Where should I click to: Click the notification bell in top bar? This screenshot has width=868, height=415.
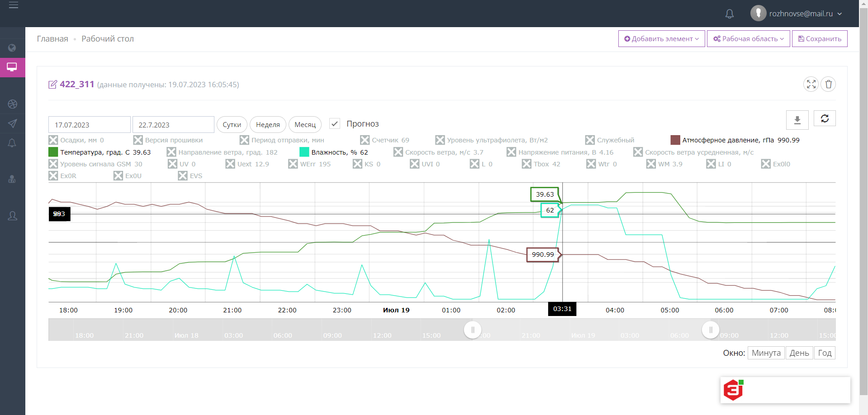pyautogui.click(x=729, y=14)
